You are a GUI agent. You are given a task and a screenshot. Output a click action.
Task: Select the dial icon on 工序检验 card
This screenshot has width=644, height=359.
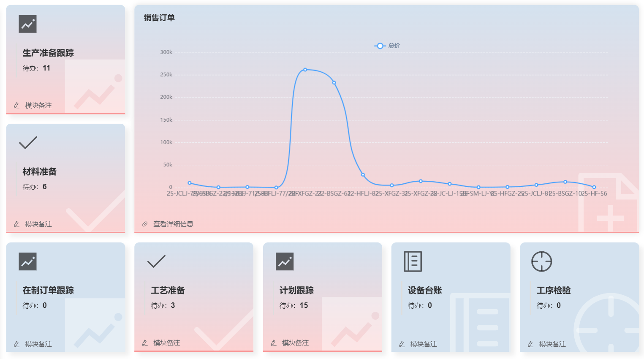[x=541, y=261]
